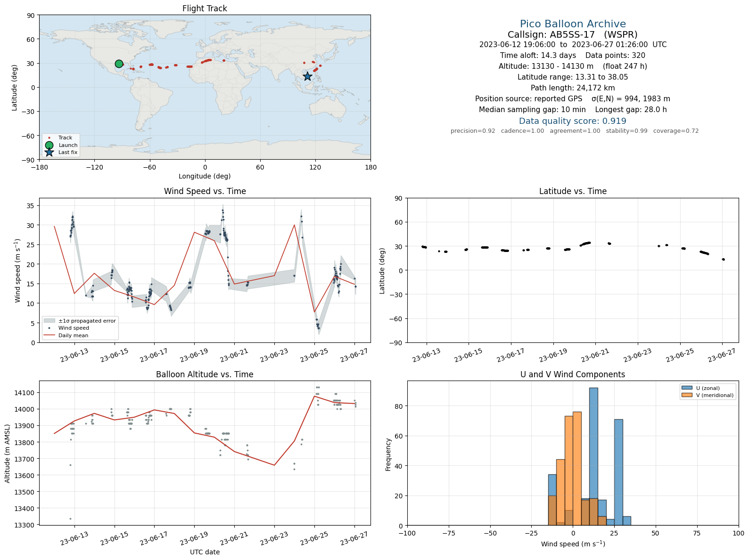Click the 'U and V Wind Components' title

[573, 374]
